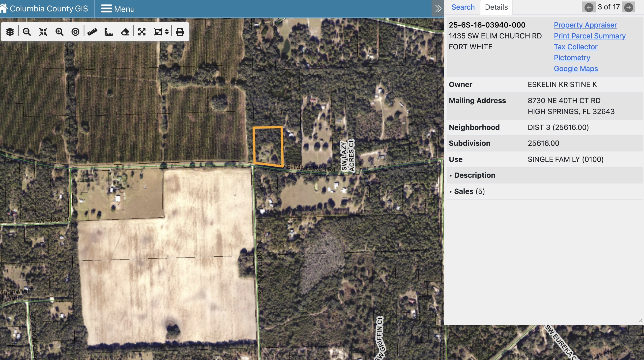Click the zoom out magnifier icon
This screenshot has height=360, width=644.
[27, 32]
